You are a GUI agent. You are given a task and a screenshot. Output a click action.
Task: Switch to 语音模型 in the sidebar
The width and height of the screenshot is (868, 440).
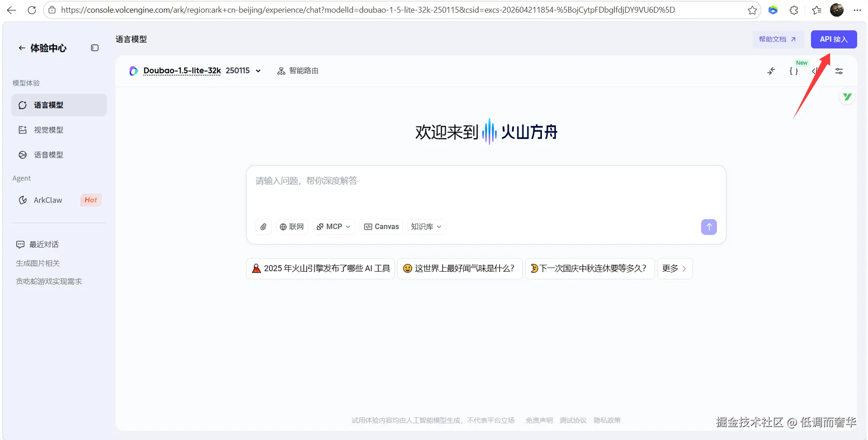pos(59,155)
